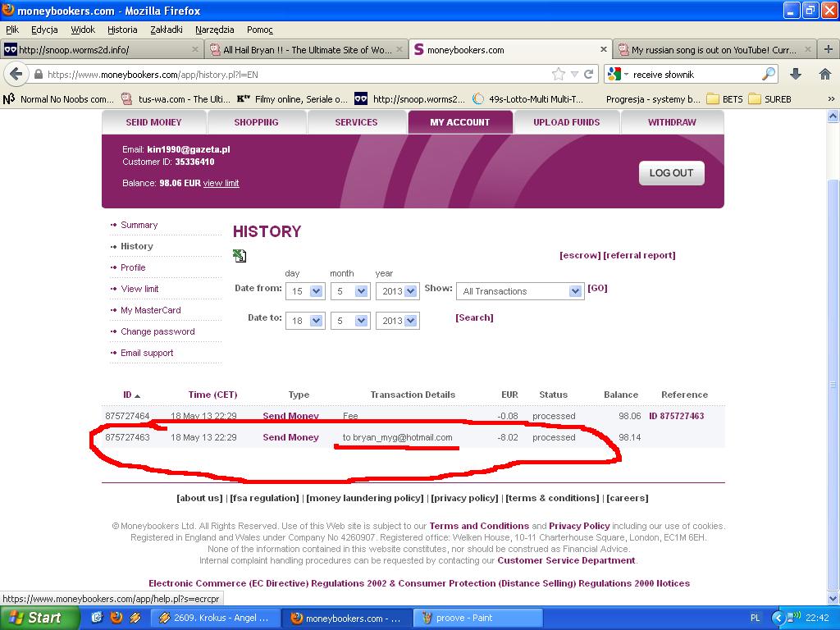Show desktop via quick launch icon
Screen dimensions: 840x630
97,618
